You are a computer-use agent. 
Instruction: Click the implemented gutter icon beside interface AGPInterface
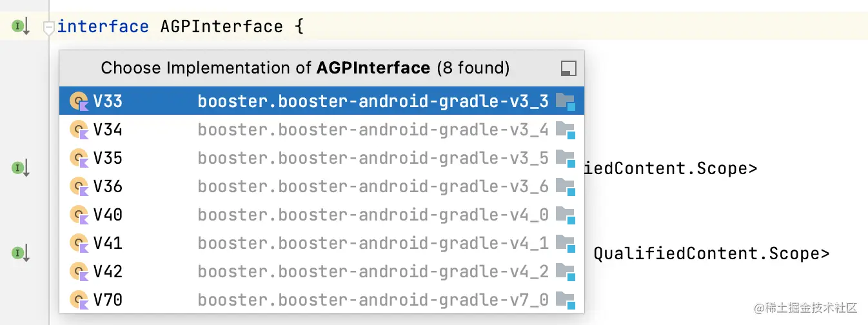coord(21,27)
